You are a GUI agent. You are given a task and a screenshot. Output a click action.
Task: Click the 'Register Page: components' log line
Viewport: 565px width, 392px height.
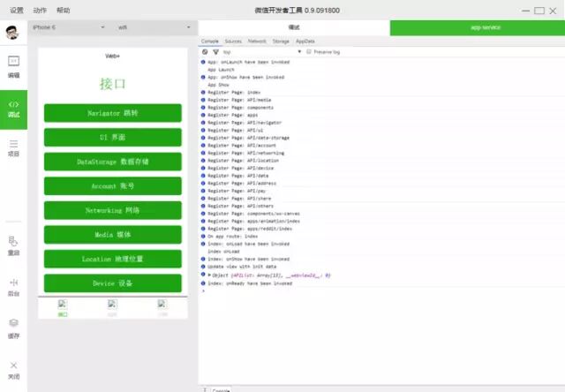pos(240,108)
